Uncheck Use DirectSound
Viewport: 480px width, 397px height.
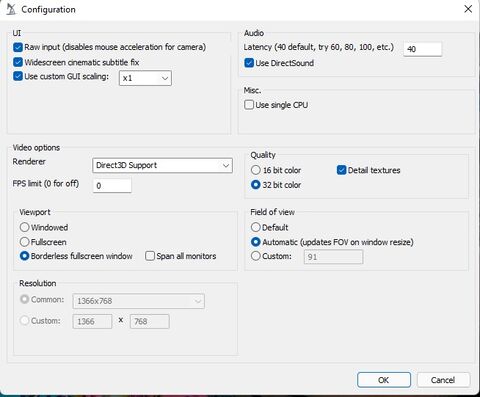249,63
